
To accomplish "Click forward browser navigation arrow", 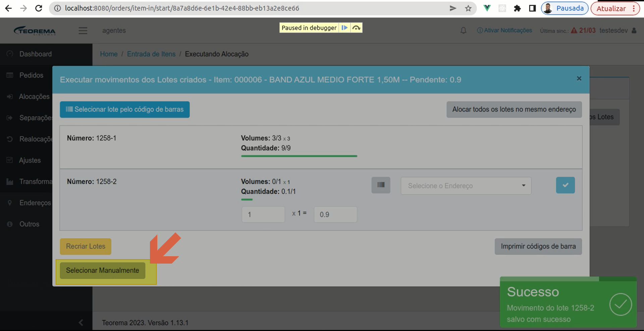I will click(23, 8).
